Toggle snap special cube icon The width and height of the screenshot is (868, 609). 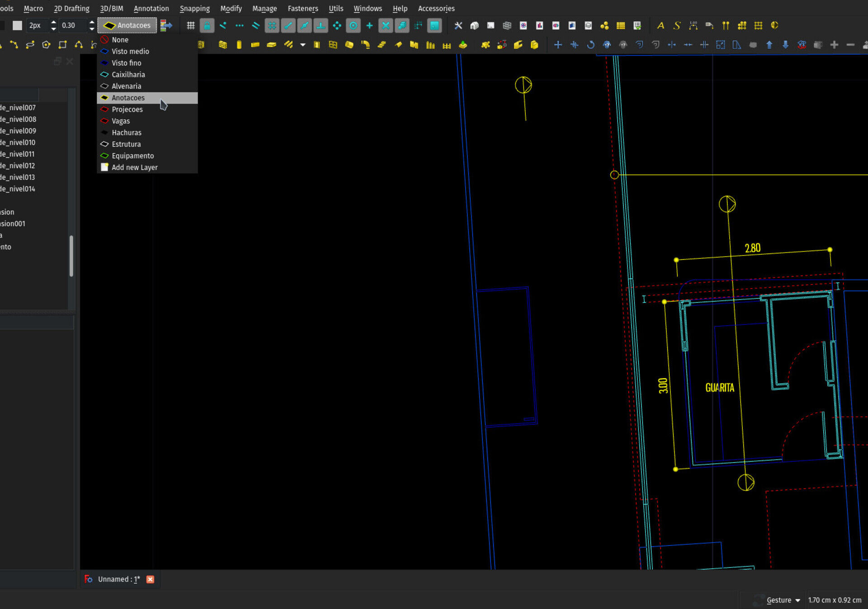point(402,26)
